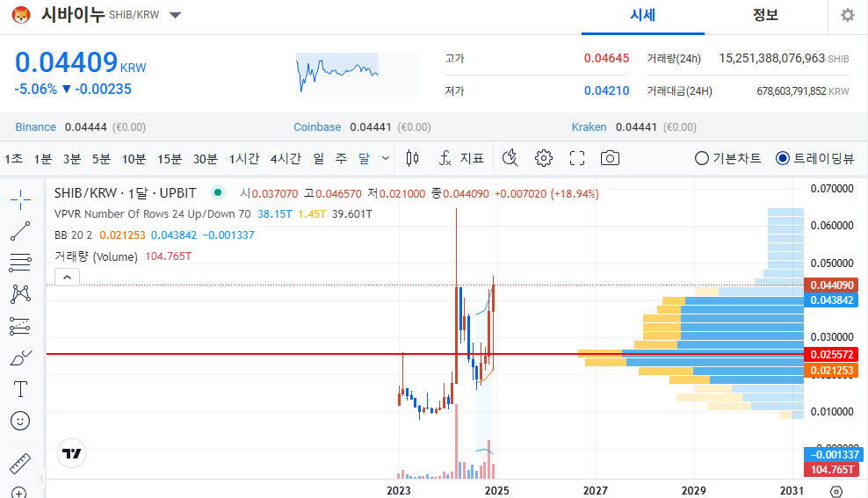The image size is (868, 498).
Task: Click the BB 20 2 indicator legend
Action: coord(155,235)
